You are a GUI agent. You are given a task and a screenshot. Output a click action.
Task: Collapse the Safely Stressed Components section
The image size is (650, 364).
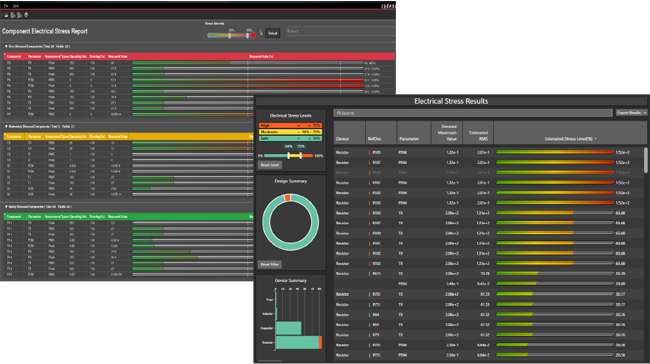click(x=6, y=206)
